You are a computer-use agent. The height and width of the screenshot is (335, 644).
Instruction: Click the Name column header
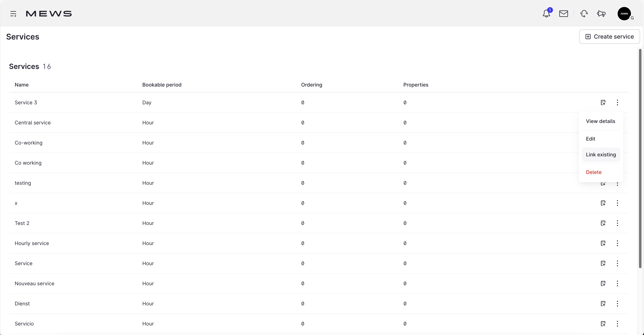(x=22, y=85)
